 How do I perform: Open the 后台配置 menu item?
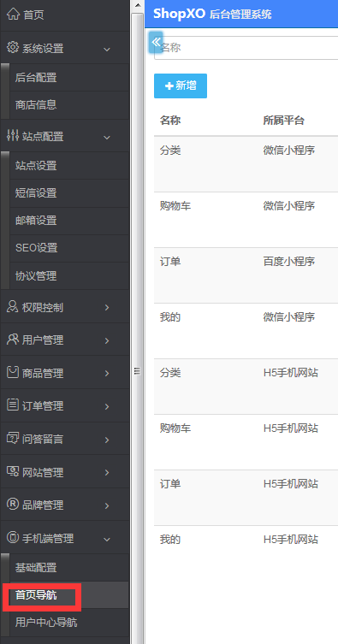tap(69, 77)
